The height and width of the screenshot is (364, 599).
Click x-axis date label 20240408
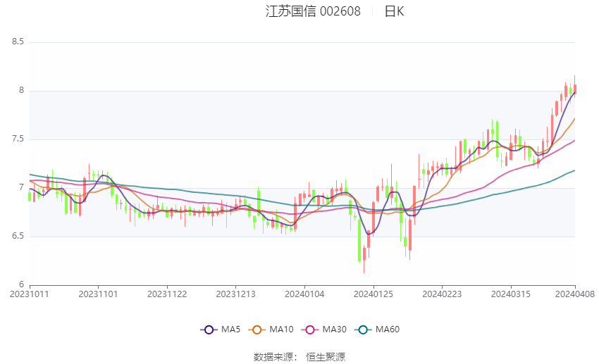tap(575, 294)
